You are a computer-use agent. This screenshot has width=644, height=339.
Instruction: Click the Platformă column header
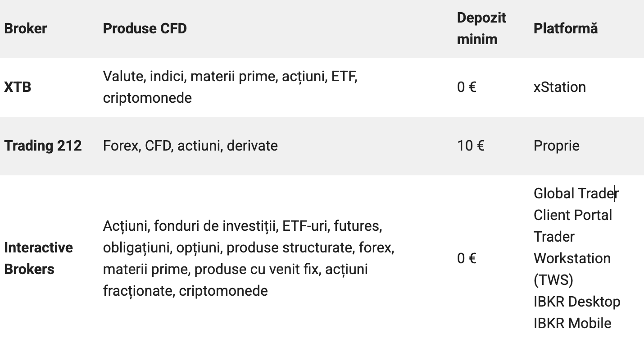tap(566, 28)
